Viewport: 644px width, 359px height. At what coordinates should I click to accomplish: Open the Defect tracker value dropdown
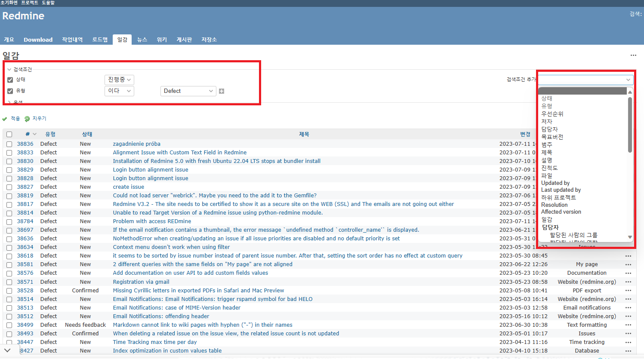click(188, 91)
